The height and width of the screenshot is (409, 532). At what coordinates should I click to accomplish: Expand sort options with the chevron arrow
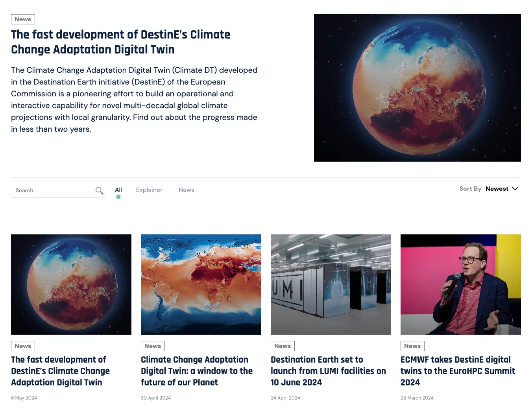click(x=515, y=189)
